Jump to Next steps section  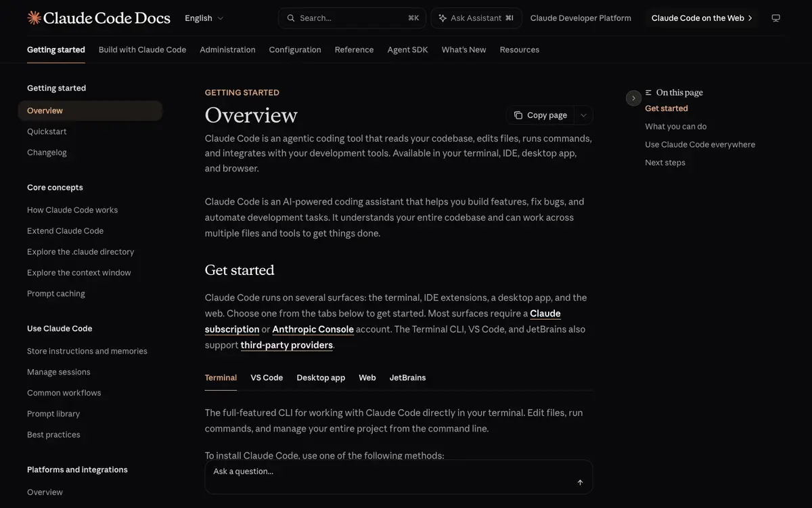(x=665, y=163)
